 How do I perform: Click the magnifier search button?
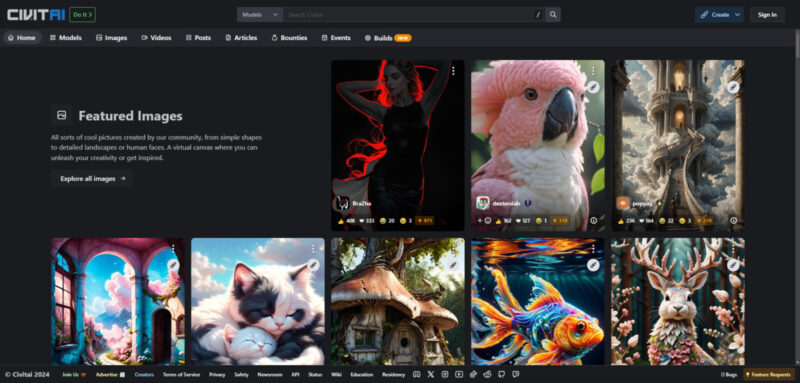553,15
